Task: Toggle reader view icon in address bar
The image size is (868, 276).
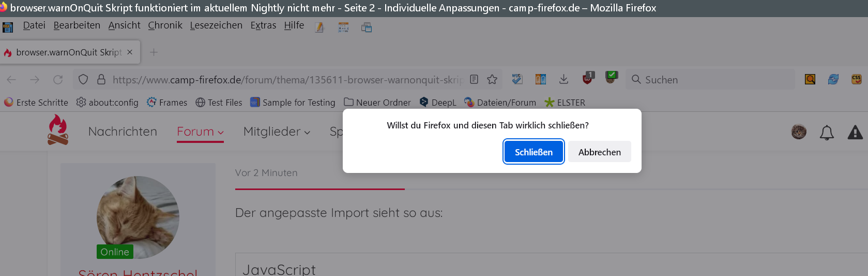Action: 474,79
